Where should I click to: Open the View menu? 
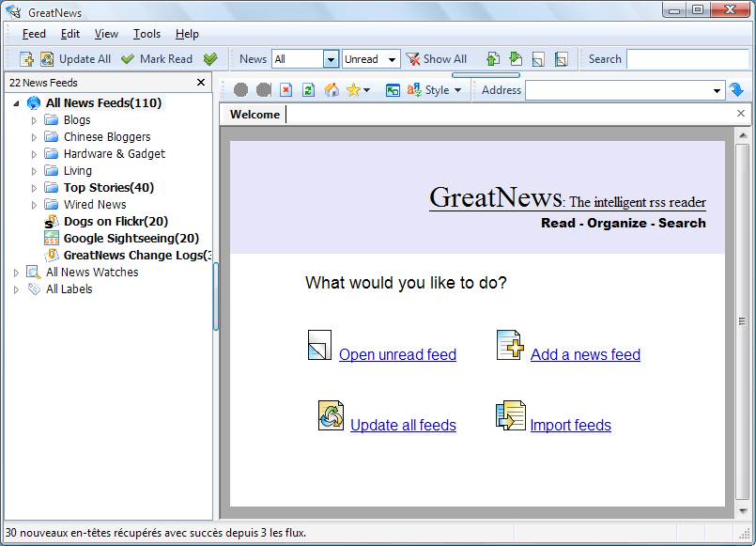(106, 34)
